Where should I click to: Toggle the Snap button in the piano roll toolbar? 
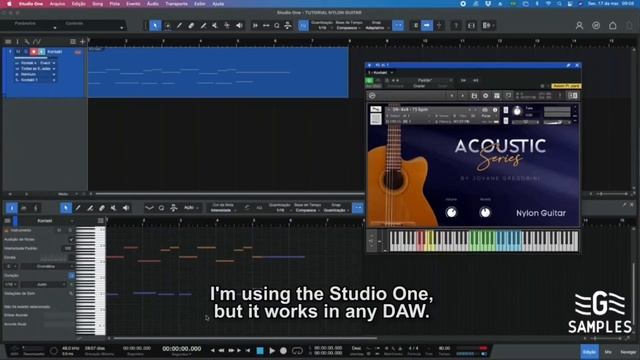pos(358,208)
